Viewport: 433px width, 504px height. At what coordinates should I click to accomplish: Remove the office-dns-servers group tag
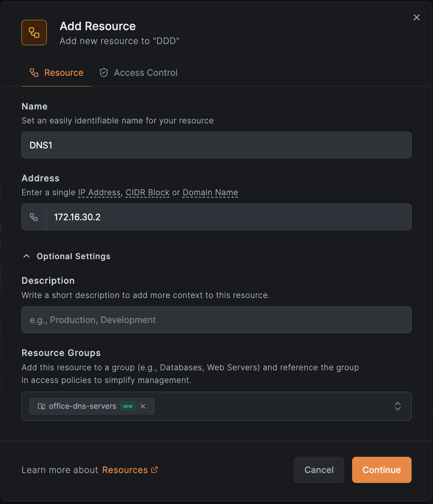(143, 406)
